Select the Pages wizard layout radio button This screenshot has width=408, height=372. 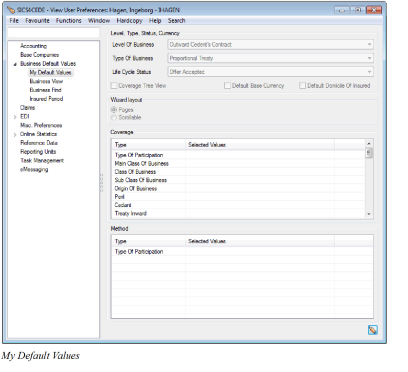pos(114,110)
